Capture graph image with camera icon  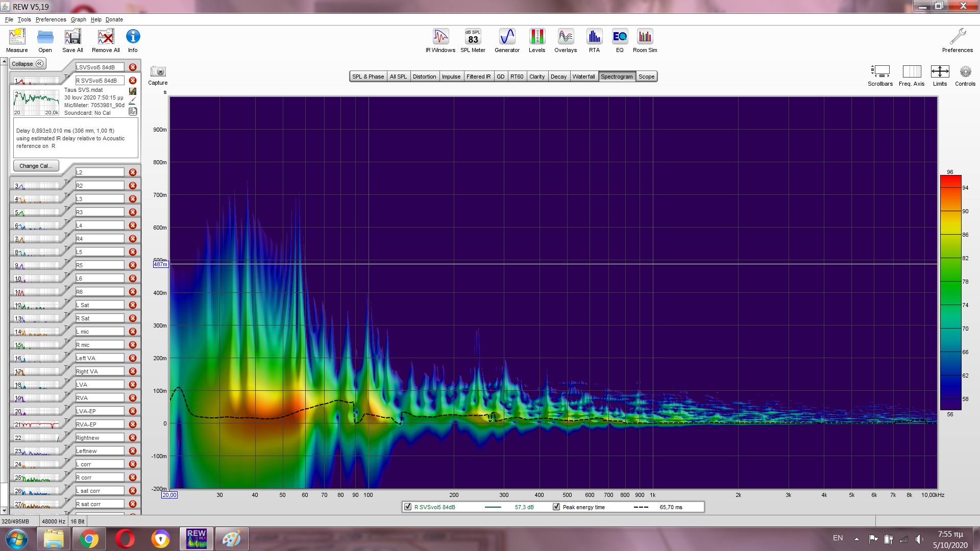[158, 72]
